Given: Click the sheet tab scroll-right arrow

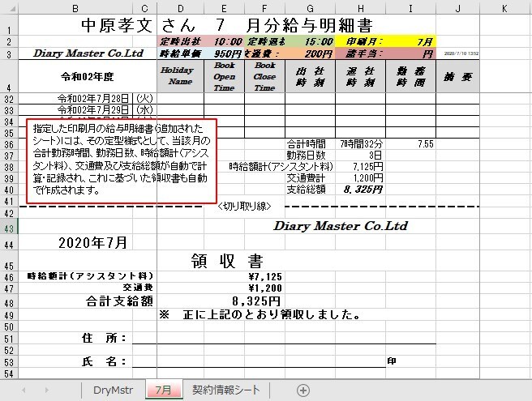Looking at the screenshot, I should (47, 390).
